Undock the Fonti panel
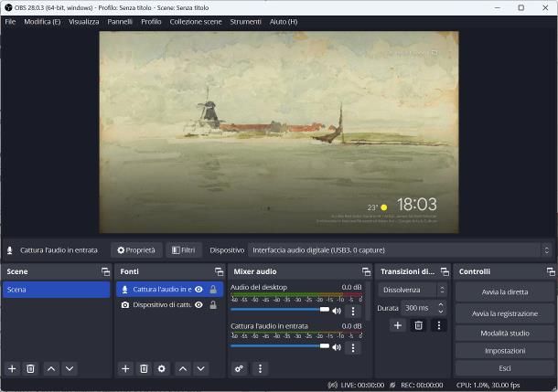Image resolution: width=558 pixels, height=392 pixels. pos(219,272)
